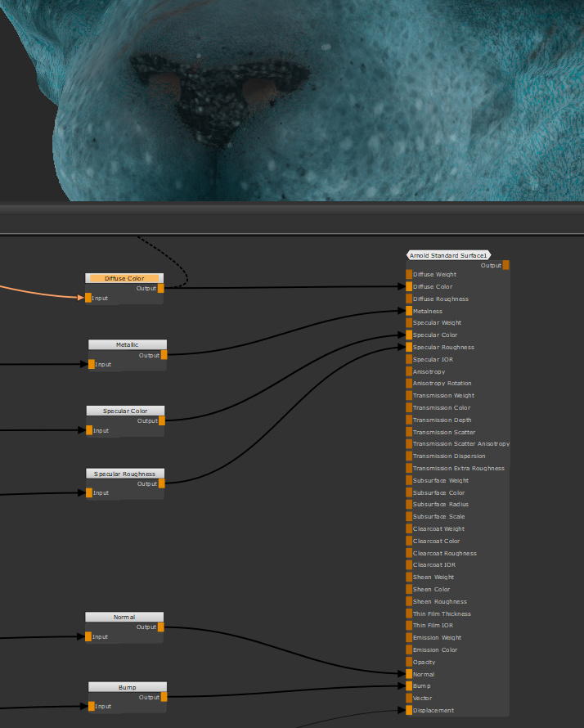The height and width of the screenshot is (728, 584).
Task: Click the Normal node output port
Action: (x=161, y=627)
